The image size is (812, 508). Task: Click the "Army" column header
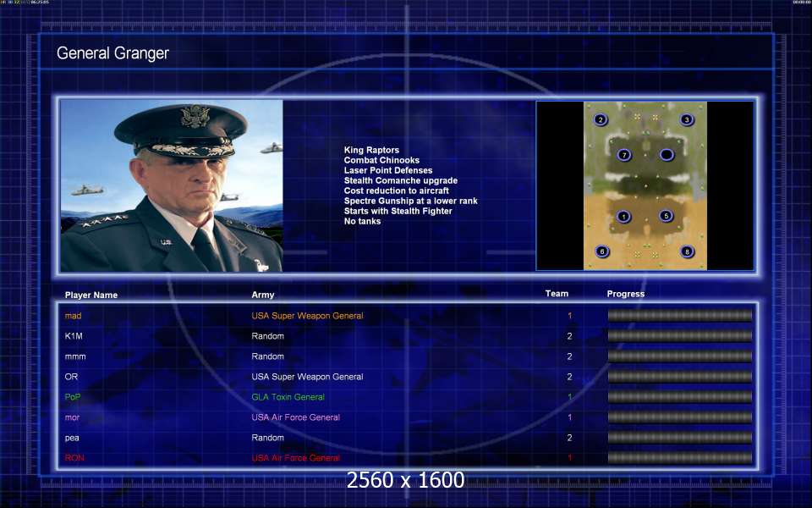262,295
